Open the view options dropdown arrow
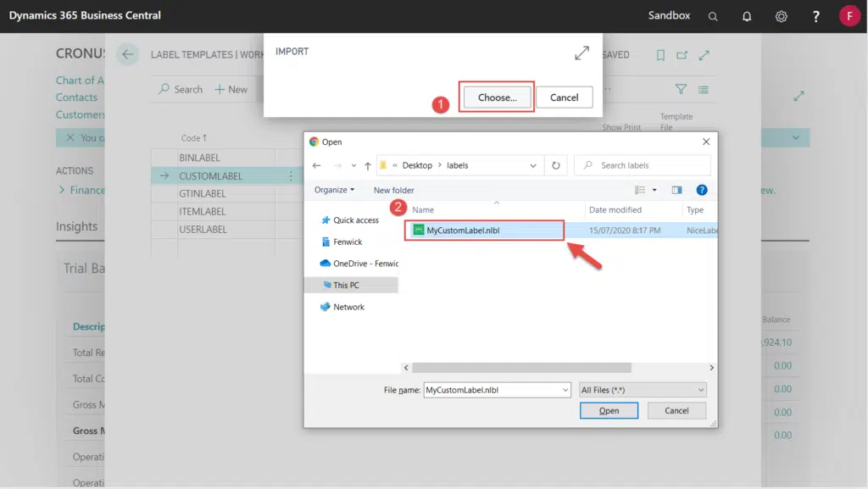 click(x=654, y=190)
